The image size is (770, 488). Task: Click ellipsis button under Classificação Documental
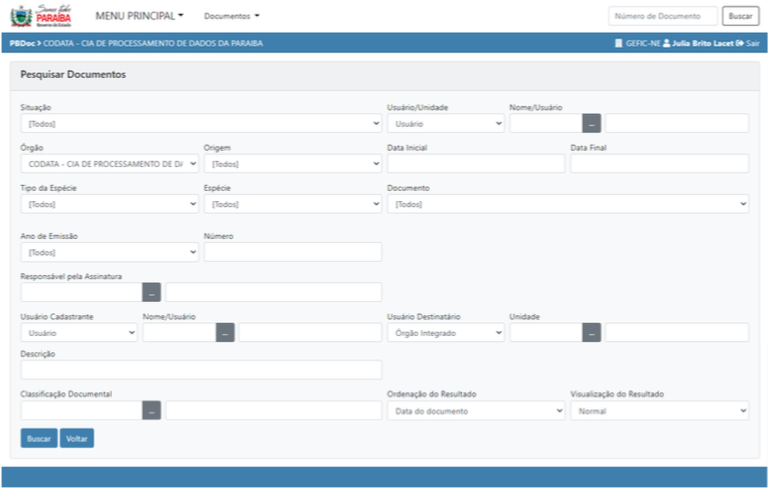pyautogui.click(x=151, y=410)
